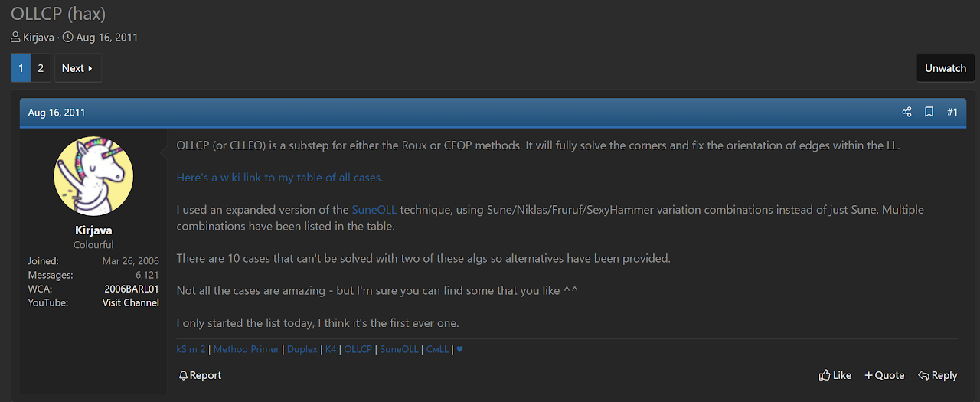Click the Kirjava username under avatar
The image size is (980, 402).
(93, 230)
